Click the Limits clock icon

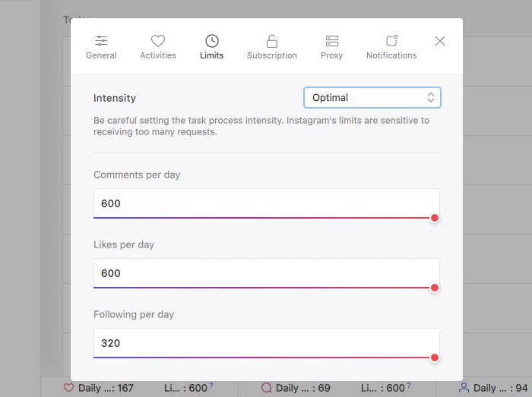point(212,41)
